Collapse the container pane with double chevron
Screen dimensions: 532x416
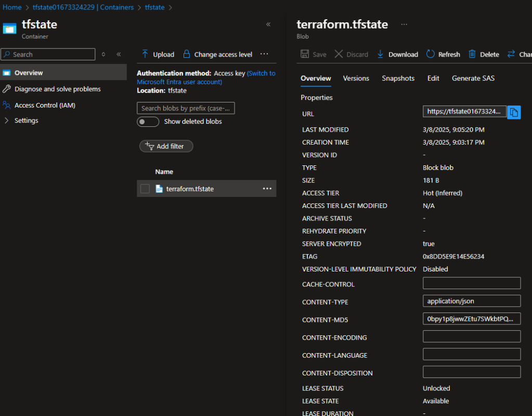[268, 24]
